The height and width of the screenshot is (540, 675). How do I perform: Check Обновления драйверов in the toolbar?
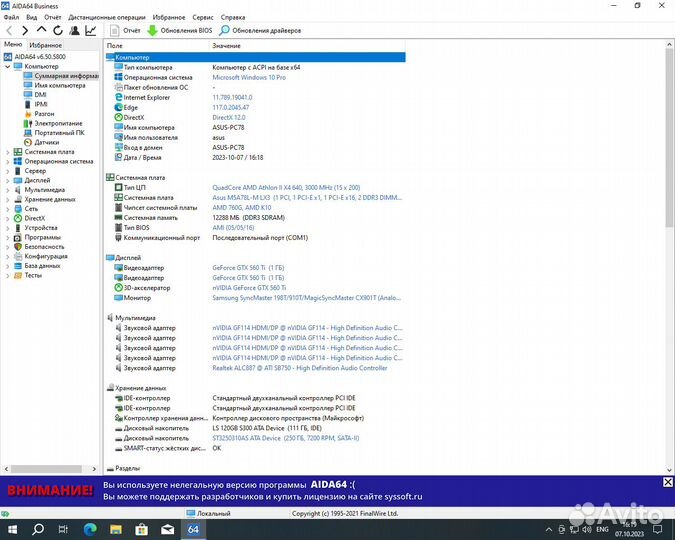pos(260,31)
